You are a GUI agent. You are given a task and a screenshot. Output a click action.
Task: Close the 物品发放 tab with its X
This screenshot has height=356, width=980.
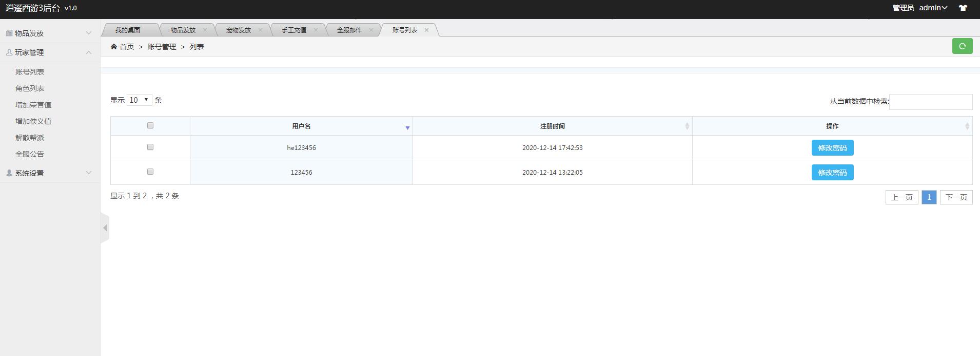pos(205,30)
